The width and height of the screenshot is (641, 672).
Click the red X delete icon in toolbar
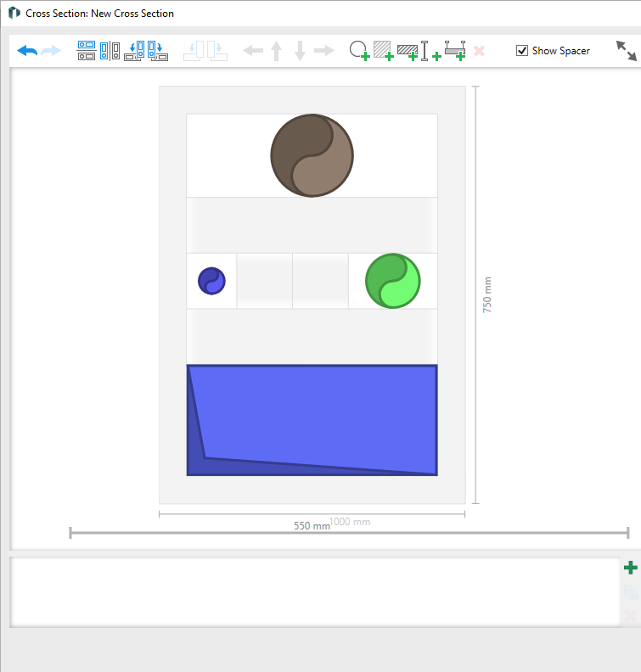coord(480,51)
